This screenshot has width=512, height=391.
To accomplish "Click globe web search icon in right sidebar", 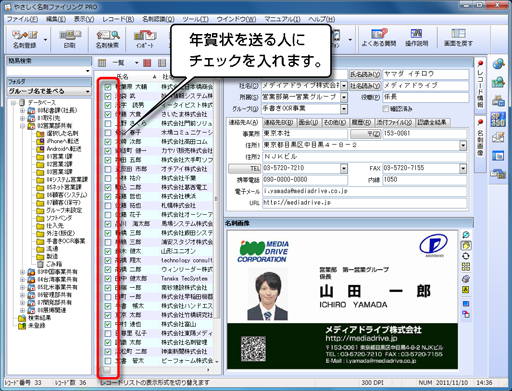I will pyautogui.click(x=498, y=63).
